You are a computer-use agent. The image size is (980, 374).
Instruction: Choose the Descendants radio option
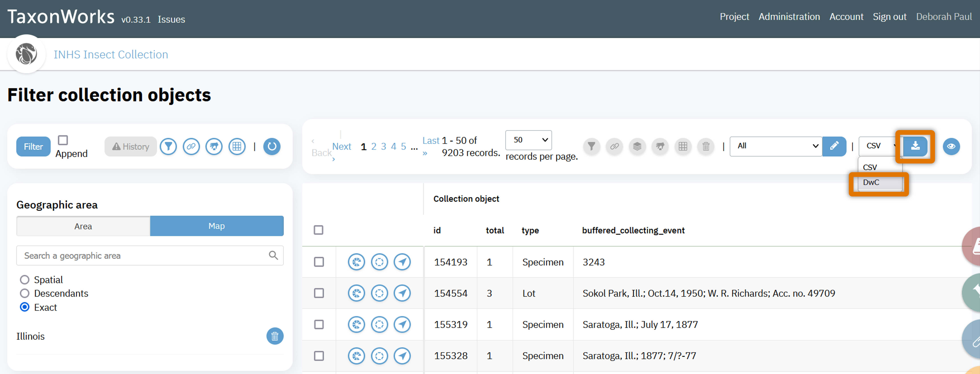click(x=25, y=293)
